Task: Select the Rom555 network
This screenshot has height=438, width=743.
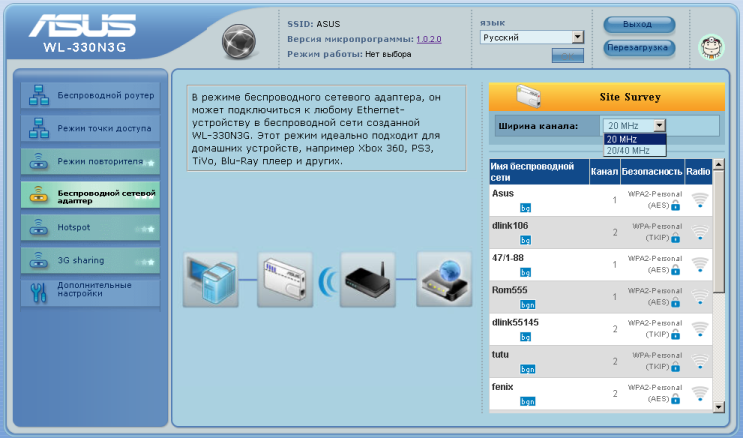Action: tap(600, 297)
